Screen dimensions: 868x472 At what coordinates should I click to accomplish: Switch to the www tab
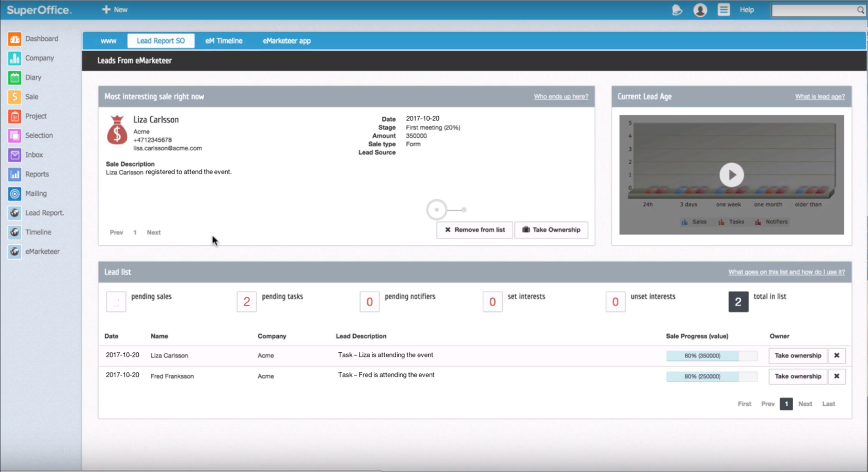[108, 41]
